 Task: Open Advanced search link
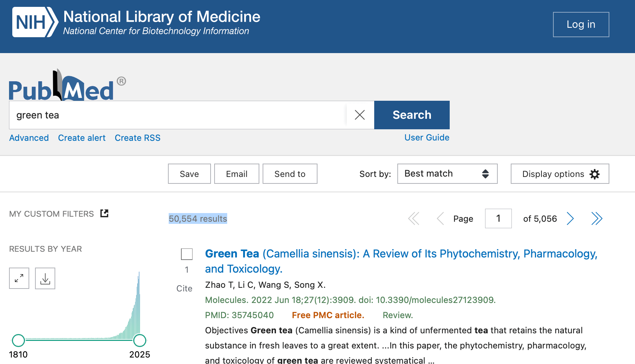pyautogui.click(x=29, y=138)
